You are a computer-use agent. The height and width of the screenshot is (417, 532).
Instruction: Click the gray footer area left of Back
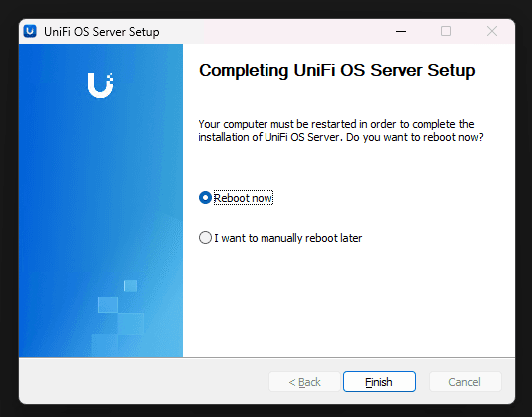click(144, 381)
